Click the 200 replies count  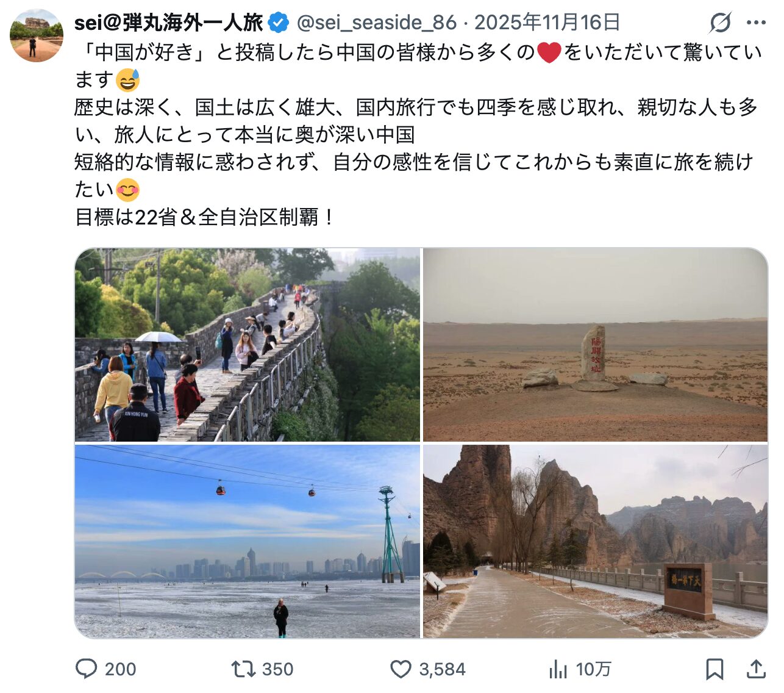pos(120,669)
